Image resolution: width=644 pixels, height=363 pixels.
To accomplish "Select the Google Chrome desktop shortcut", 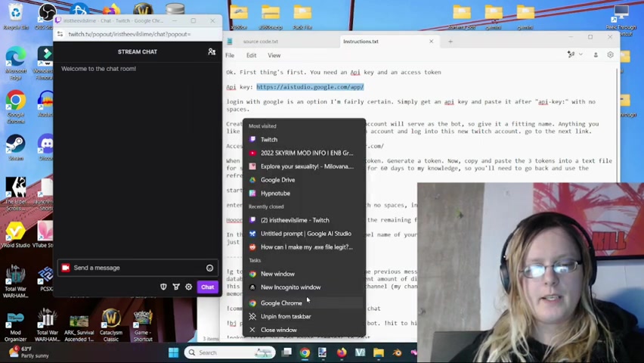I will coord(16,107).
